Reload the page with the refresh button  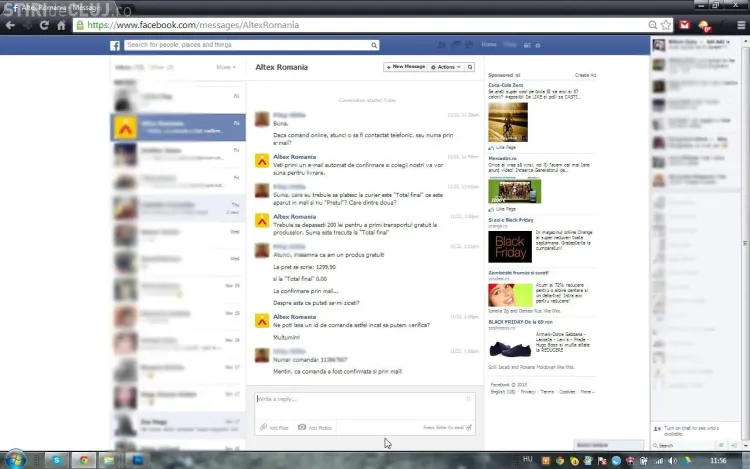coord(45,24)
